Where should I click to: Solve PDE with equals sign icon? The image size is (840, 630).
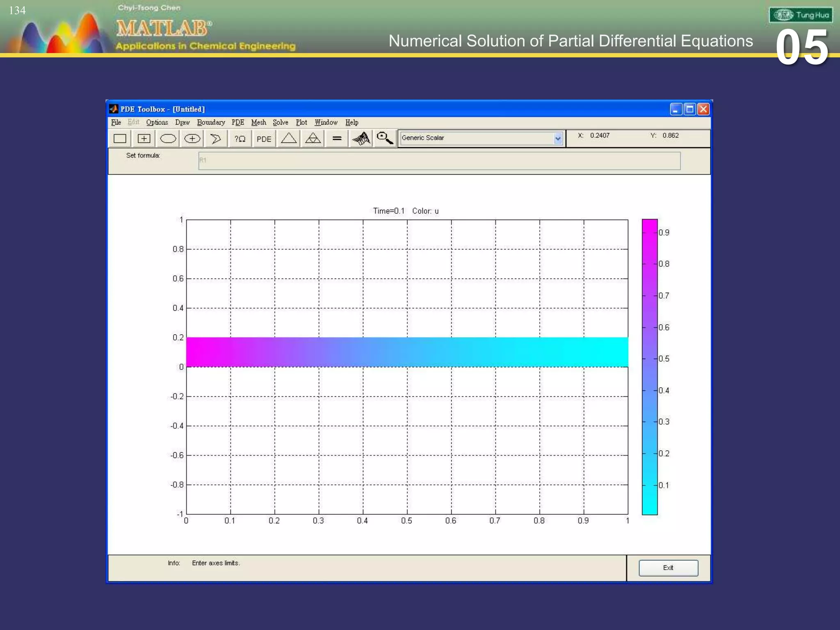337,139
